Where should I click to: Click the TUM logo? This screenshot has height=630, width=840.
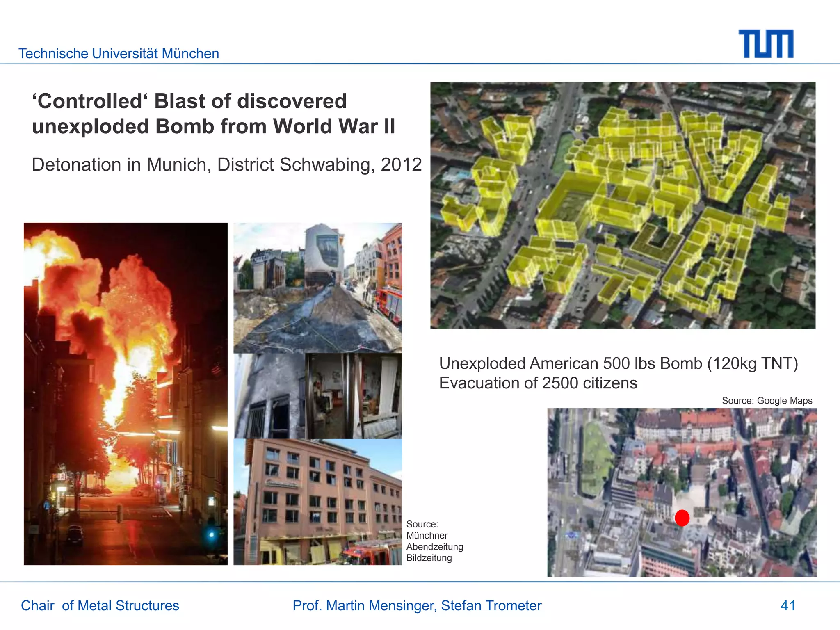(766, 44)
